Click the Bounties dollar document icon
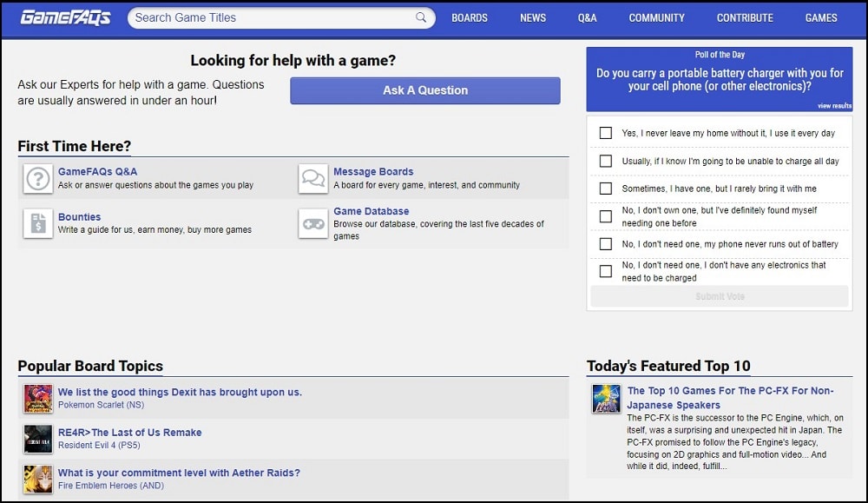868x503 pixels. coord(38,223)
